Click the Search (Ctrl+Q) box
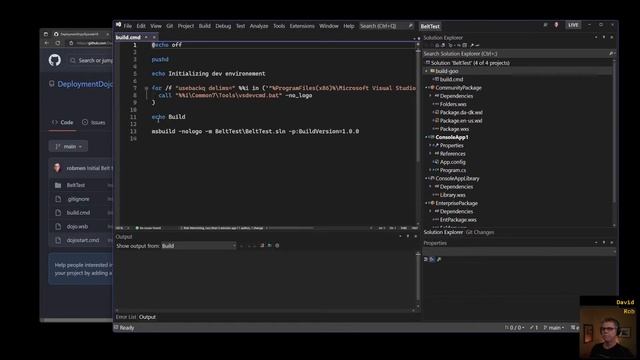 (x=386, y=26)
